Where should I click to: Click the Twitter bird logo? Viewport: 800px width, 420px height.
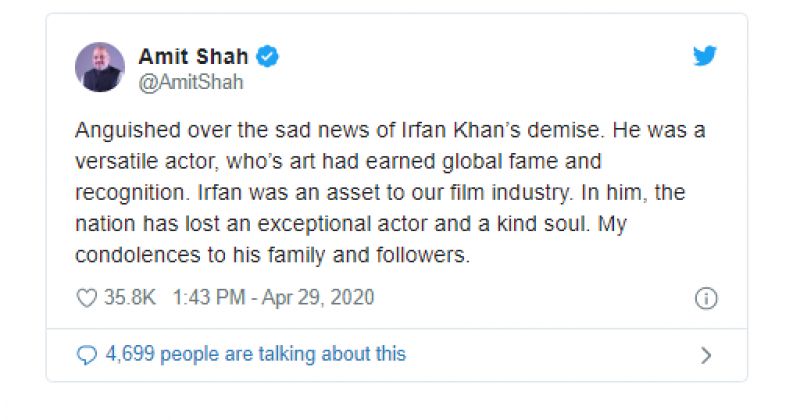coord(705,57)
